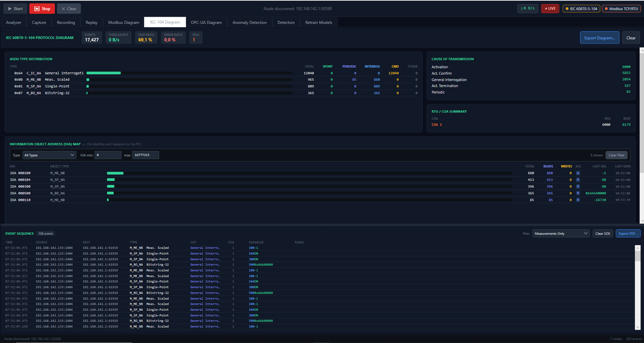Open the Retrain Models tab
This screenshot has width=644, height=343.
tap(319, 23)
